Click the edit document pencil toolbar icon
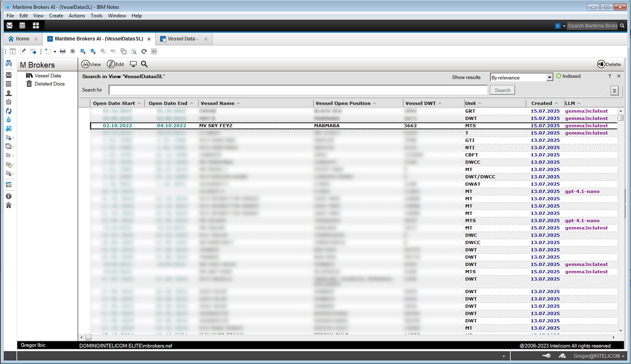631x364 pixels. coord(23,52)
